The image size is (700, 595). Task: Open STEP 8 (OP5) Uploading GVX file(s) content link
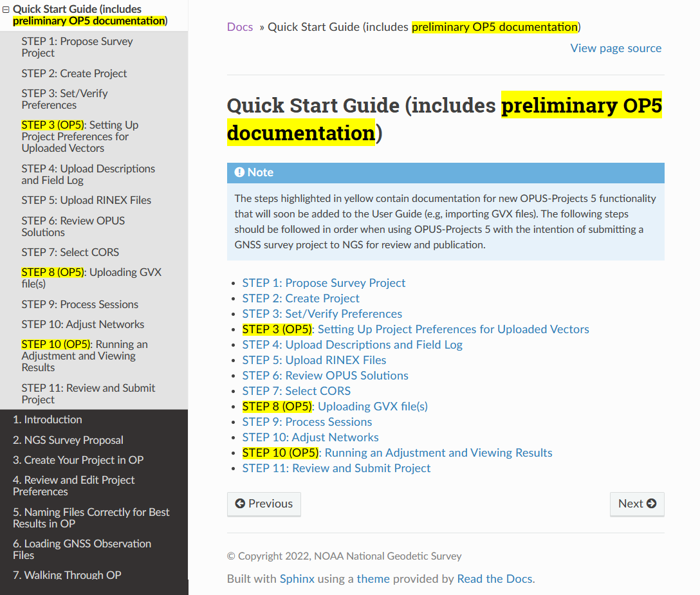pyautogui.click(x=373, y=407)
